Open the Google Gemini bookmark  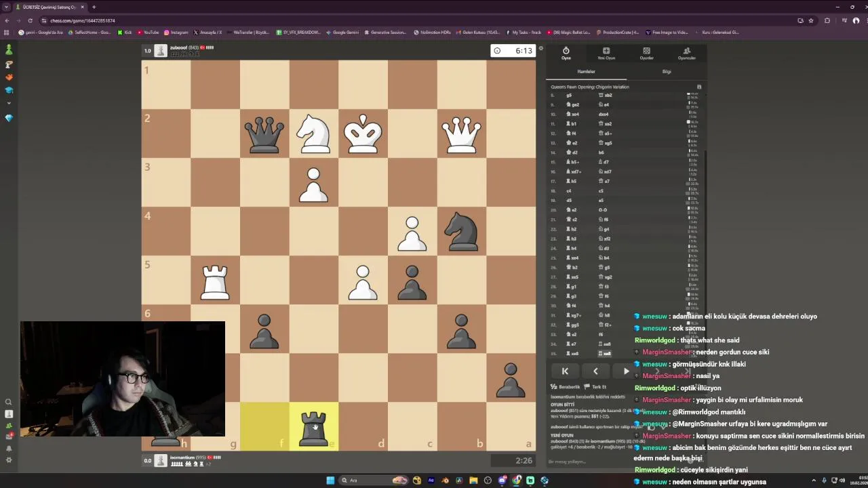point(342,32)
